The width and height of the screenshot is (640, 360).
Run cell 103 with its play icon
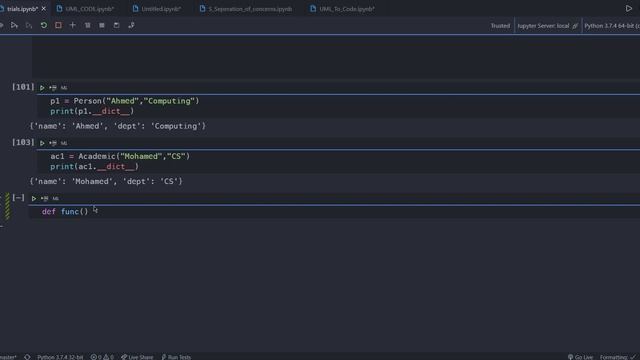[x=42, y=143]
